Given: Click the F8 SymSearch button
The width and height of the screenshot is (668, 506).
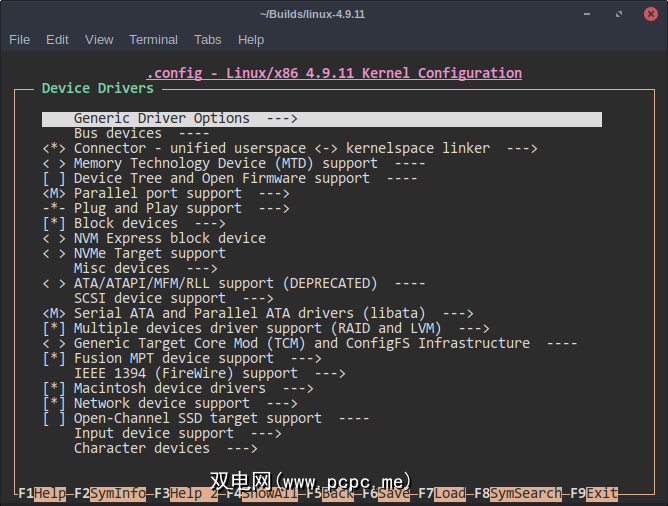Looking at the screenshot, I should click(518, 494).
